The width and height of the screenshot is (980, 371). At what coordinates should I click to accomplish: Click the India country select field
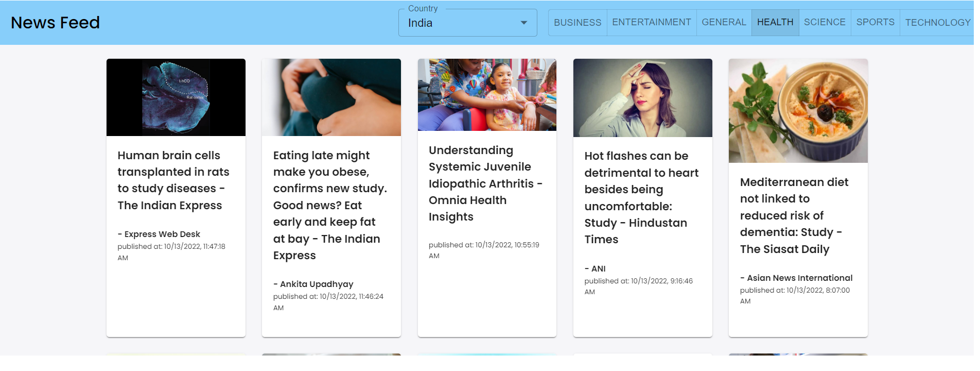coord(458,23)
